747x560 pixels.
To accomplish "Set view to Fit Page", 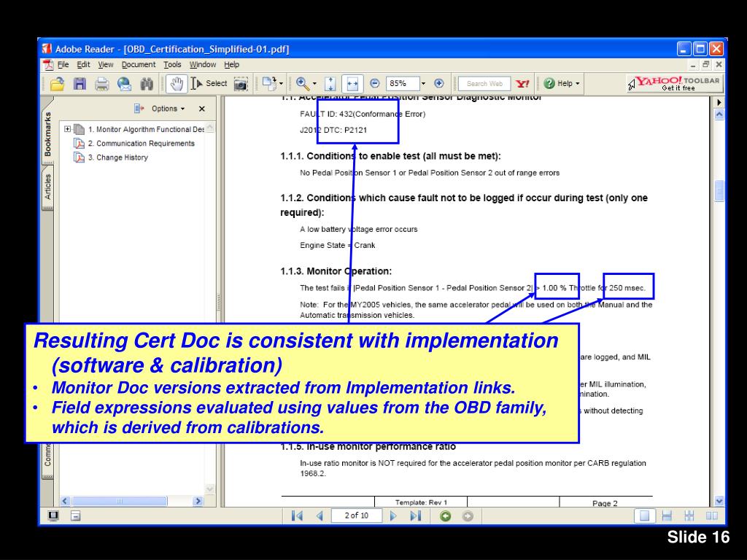I will (330, 84).
